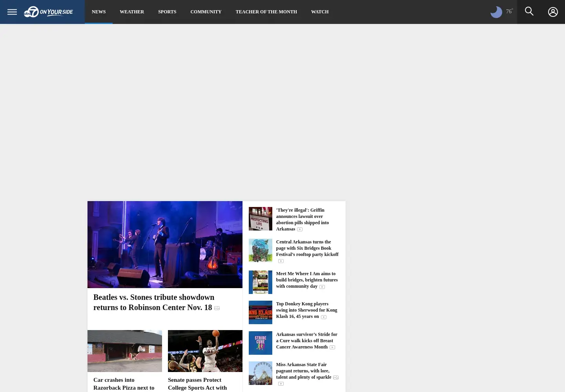This screenshot has width=565, height=392.
Task: Open the Beatles tribute band stage photo
Action: (x=165, y=245)
